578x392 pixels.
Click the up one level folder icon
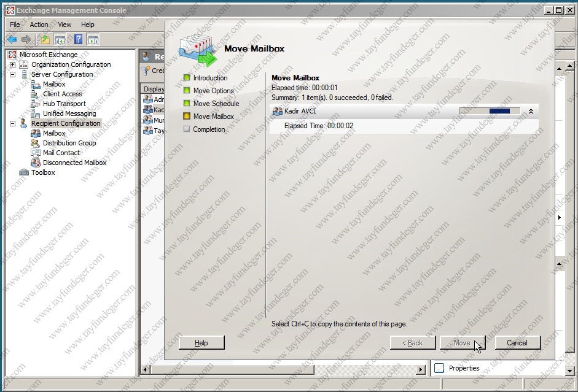(45, 39)
